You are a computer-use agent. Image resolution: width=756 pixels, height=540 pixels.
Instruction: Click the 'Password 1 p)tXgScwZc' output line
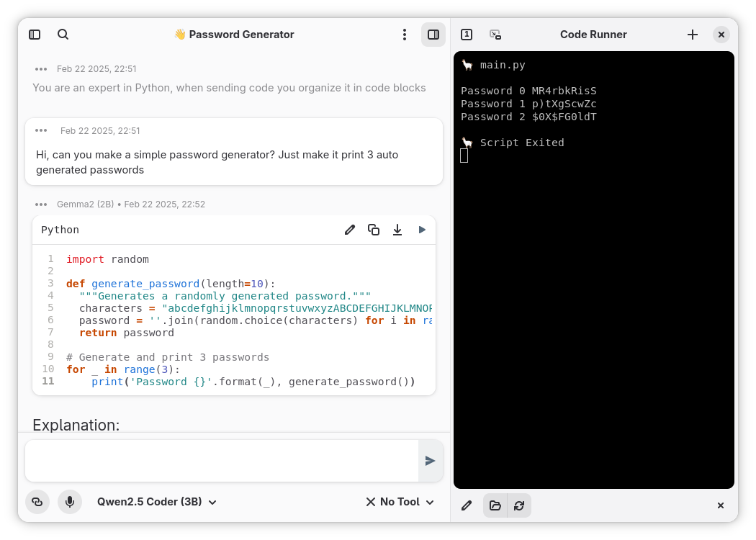[529, 104]
